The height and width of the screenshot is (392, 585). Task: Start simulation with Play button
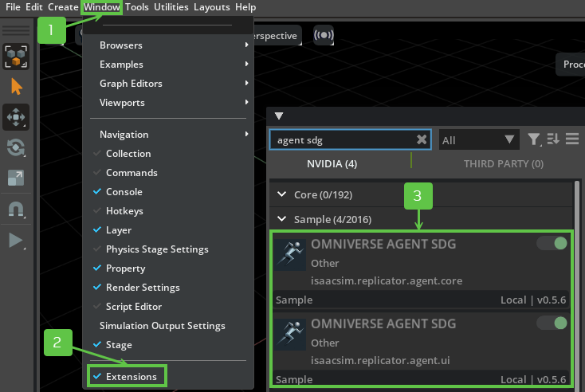(16, 240)
